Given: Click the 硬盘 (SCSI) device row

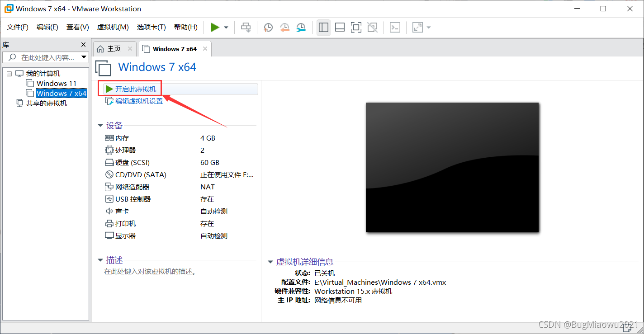Looking at the screenshot, I should click(x=180, y=162).
